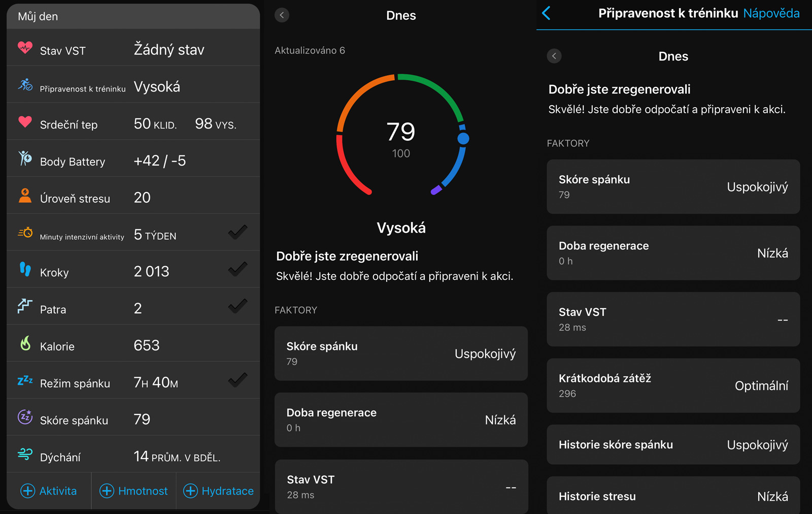Screen dimensions: 812x514
Task: Add new Hydratace entry
Action: 218,491
